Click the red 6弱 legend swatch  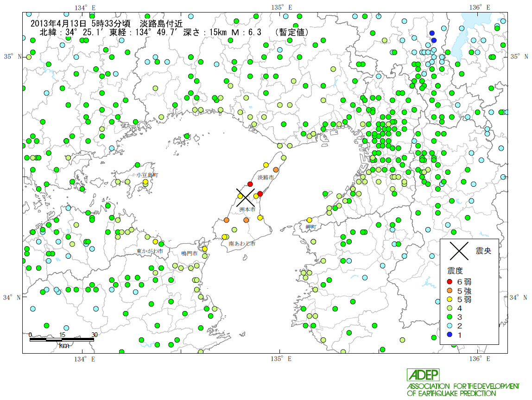[x=450, y=282]
